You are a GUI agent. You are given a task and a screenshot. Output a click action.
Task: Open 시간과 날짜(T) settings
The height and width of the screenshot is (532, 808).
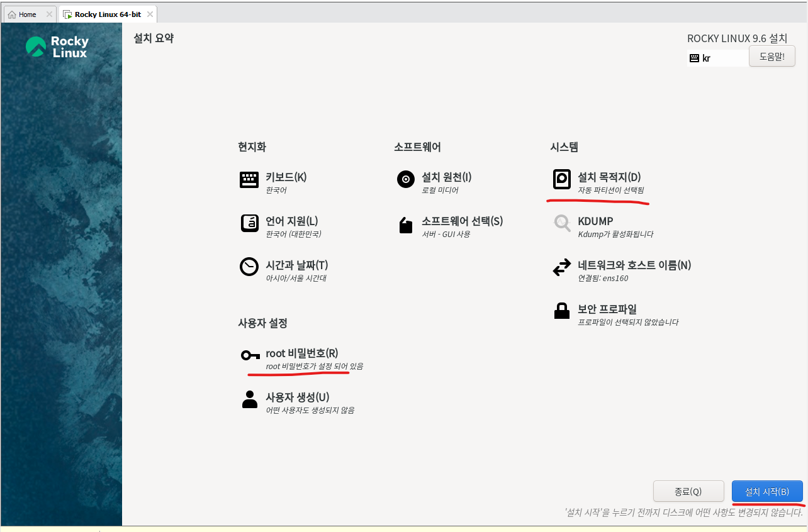pyautogui.click(x=297, y=265)
